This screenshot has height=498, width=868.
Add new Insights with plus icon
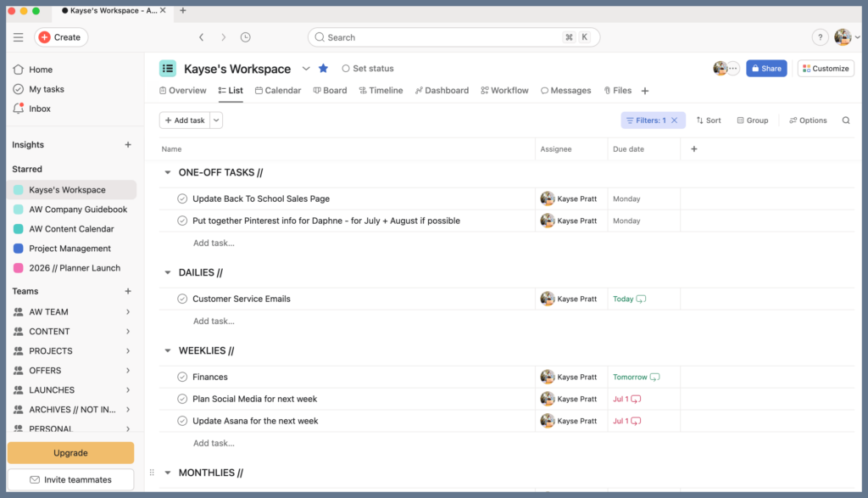pos(128,144)
